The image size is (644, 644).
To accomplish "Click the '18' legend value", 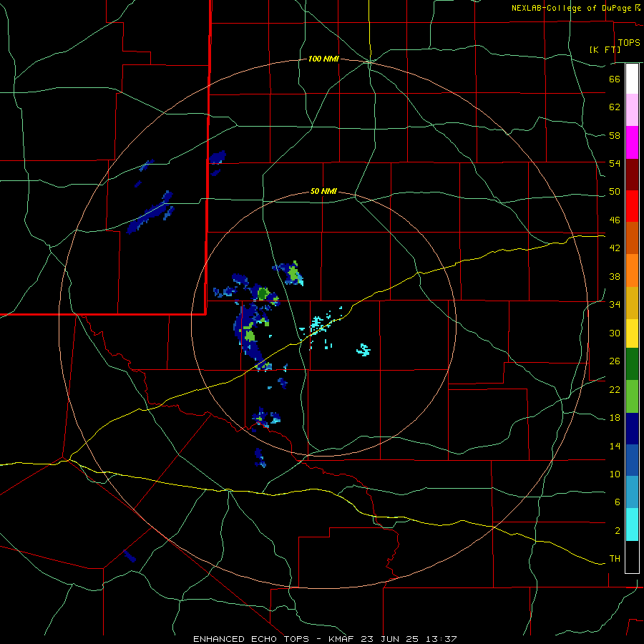I will pyautogui.click(x=615, y=418).
